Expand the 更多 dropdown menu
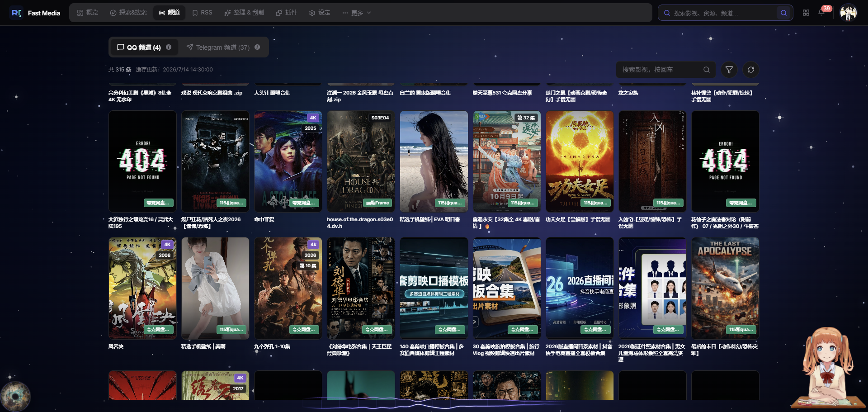 point(357,13)
